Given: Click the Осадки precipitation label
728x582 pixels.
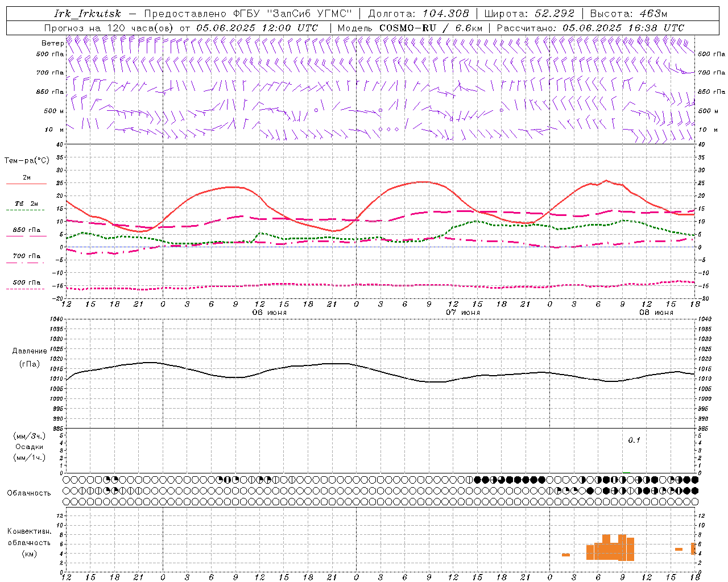Looking at the screenshot, I should point(29,447).
